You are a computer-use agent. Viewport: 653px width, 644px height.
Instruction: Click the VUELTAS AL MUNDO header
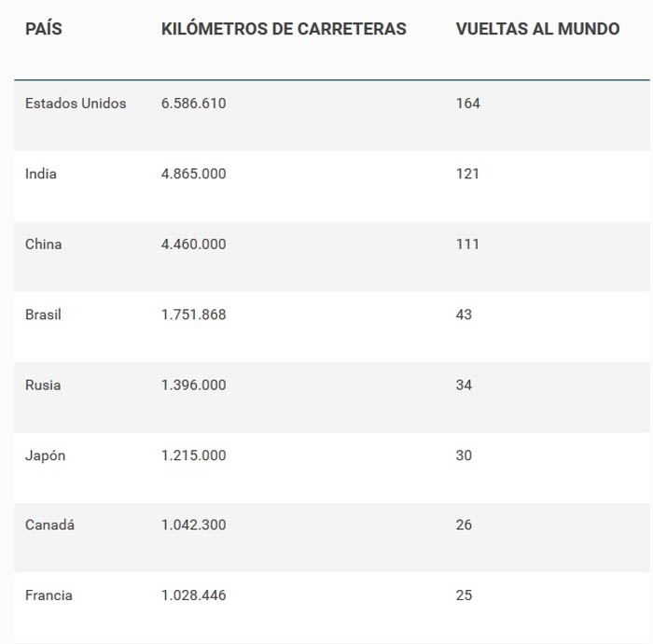pos(537,29)
